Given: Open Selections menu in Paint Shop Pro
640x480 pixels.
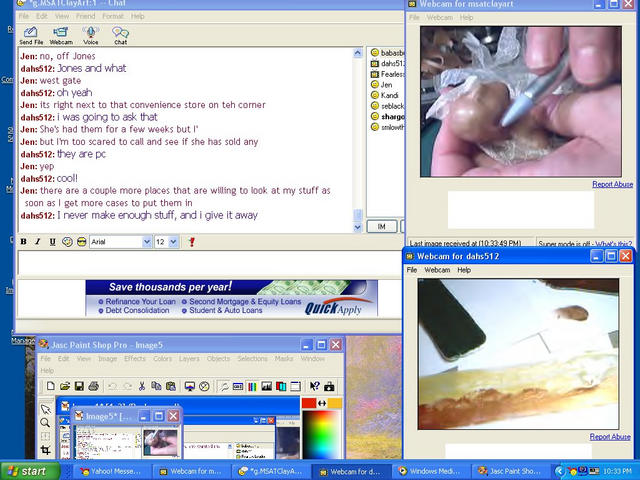Looking at the screenshot, I should (x=252, y=358).
